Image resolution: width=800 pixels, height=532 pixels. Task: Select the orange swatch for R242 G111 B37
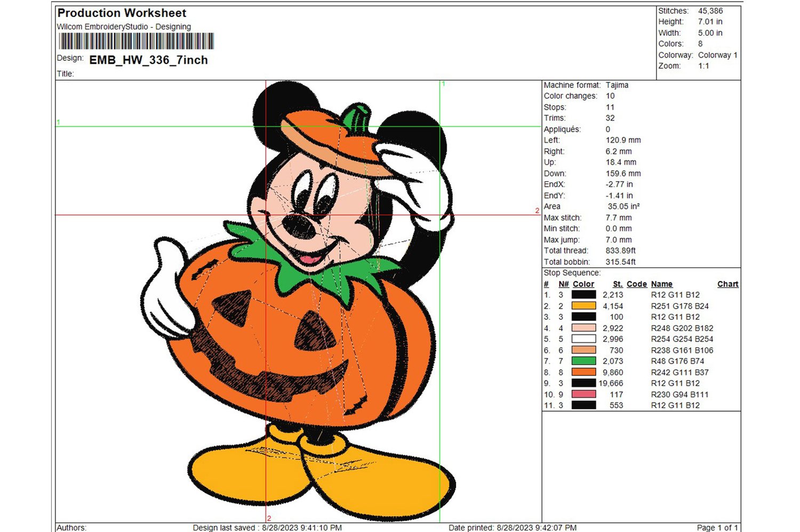click(583, 372)
